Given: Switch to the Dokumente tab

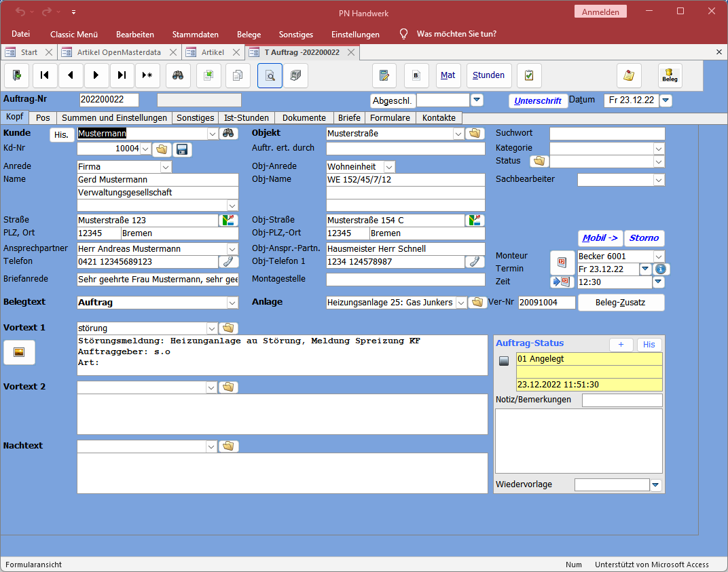Looking at the screenshot, I should [x=304, y=118].
